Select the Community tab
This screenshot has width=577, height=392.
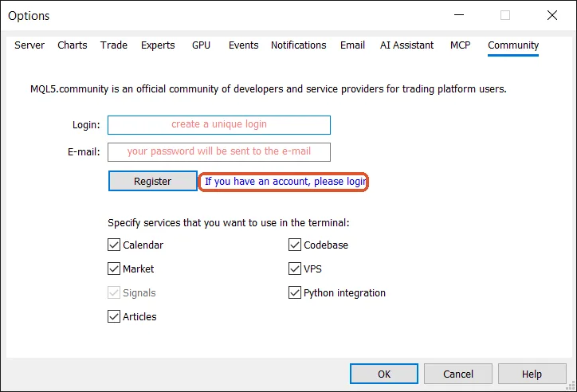coord(513,45)
